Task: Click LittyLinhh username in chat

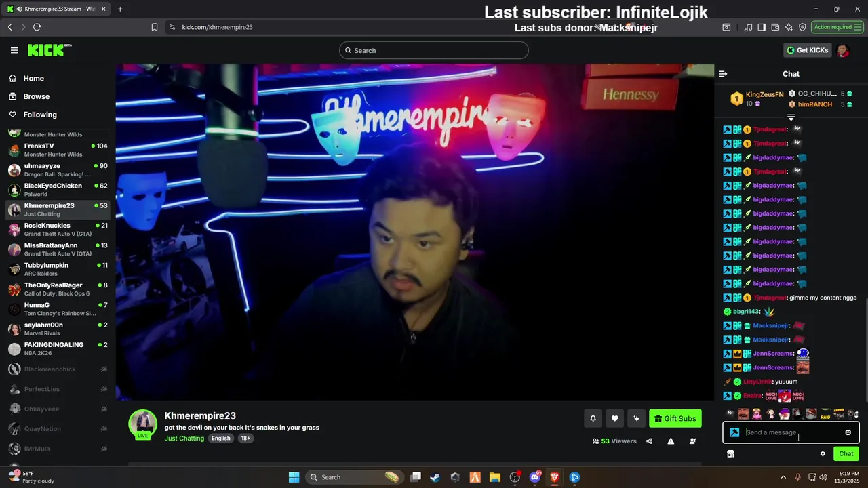Action: click(x=757, y=382)
